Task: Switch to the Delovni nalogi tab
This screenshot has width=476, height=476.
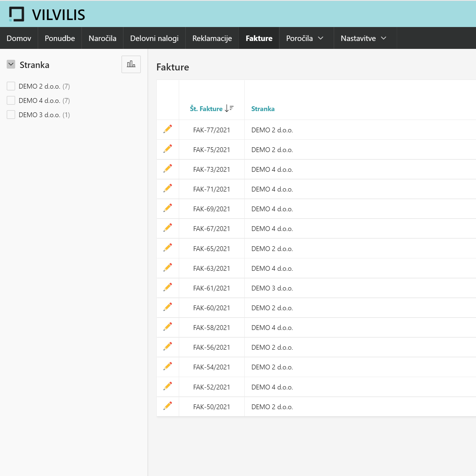Action: tap(154, 38)
